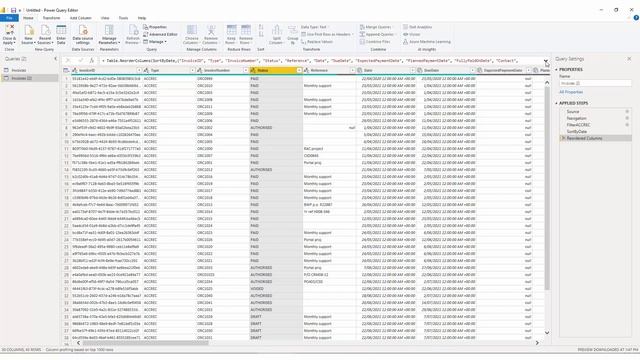640x360 pixels.
Task: Open the Type column filter dropdown
Action: 192,70
